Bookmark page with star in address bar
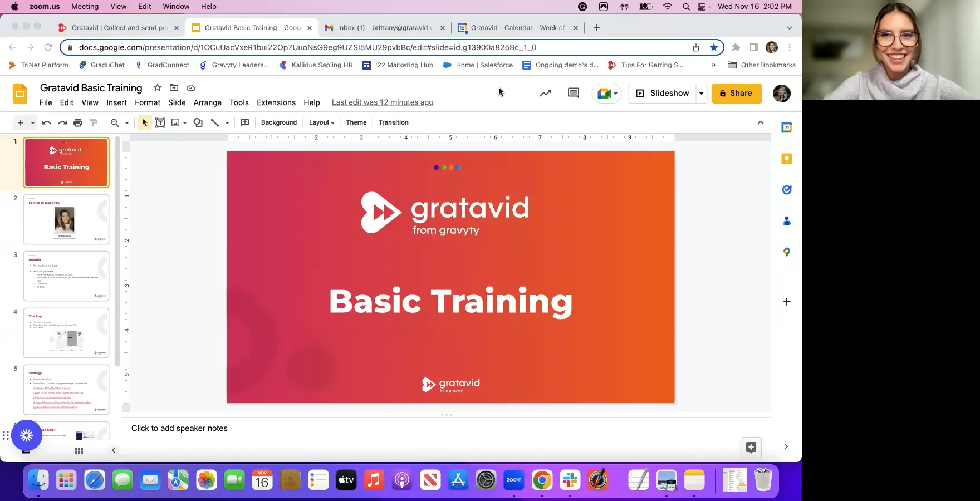980x501 pixels. [714, 47]
